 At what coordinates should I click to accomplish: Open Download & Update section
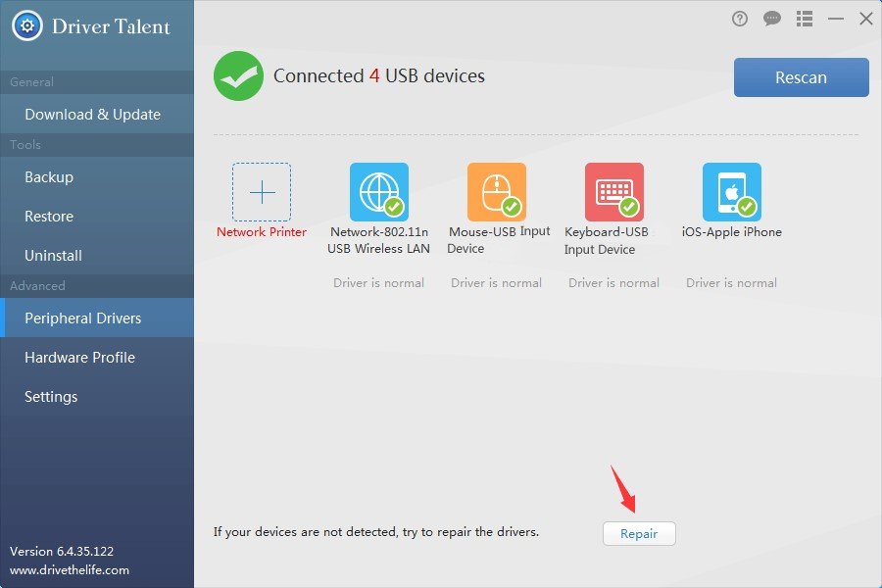coord(97,115)
